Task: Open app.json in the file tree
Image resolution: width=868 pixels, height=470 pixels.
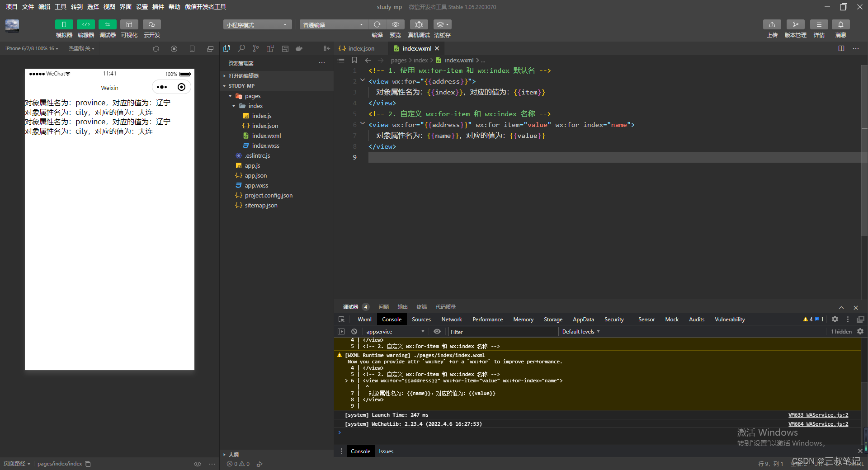Action: (x=255, y=175)
